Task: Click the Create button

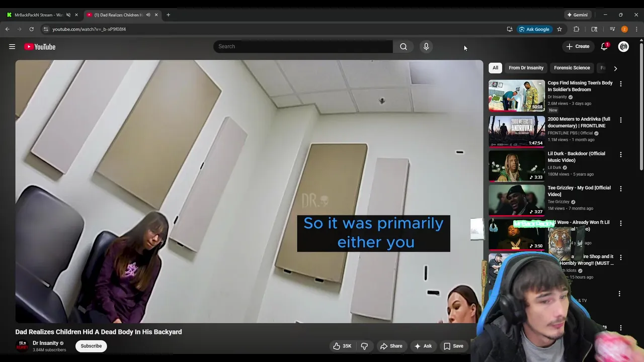Action: coord(578,47)
